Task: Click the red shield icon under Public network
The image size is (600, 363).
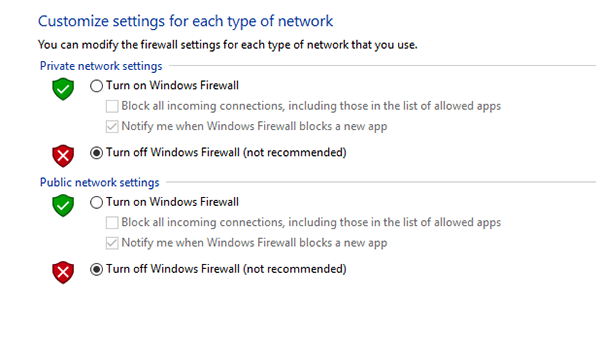Action: click(x=63, y=272)
